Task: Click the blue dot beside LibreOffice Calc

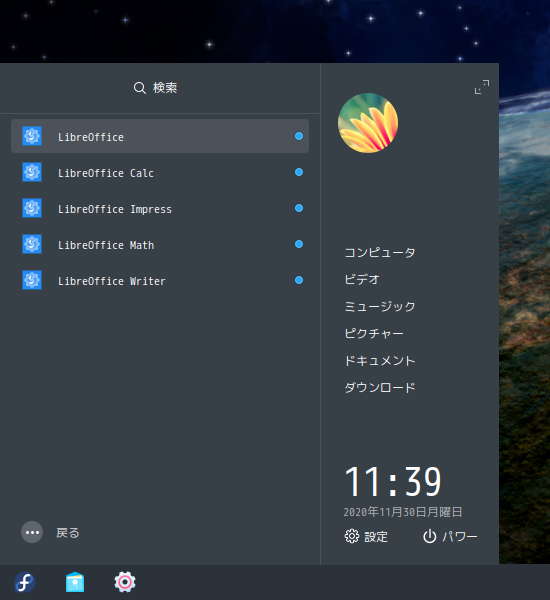Action: (x=299, y=172)
